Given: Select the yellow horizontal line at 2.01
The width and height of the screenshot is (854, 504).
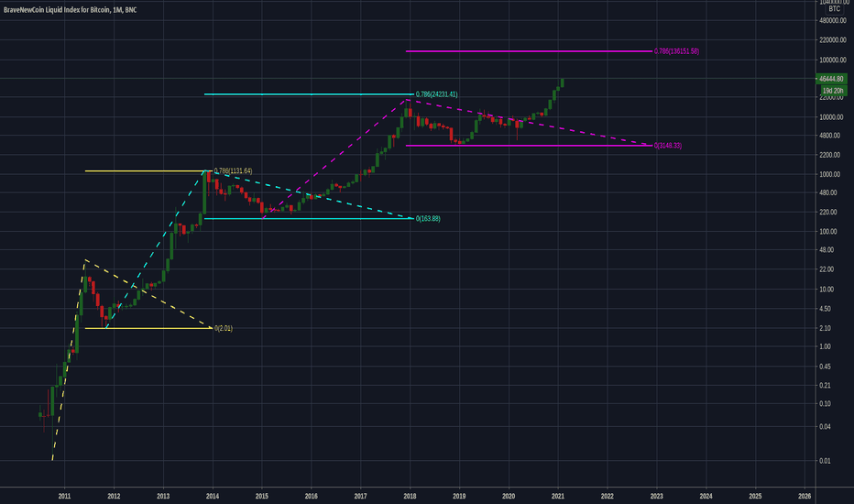Looking at the screenshot, I should (148, 328).
